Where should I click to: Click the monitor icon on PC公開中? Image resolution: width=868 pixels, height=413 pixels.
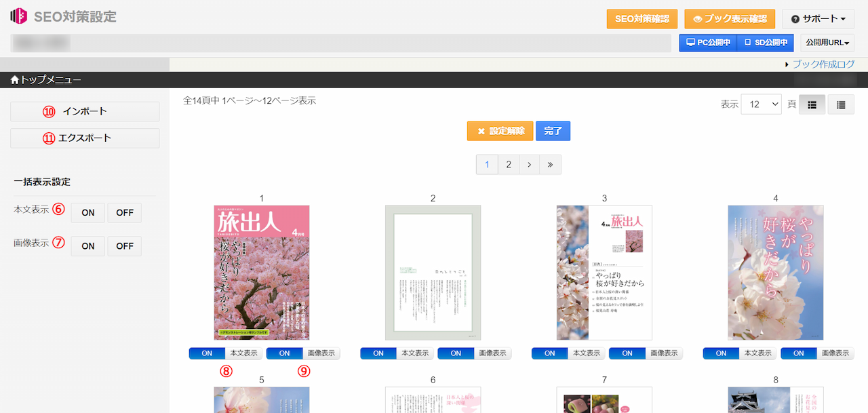pyautogui.click(x=690, y=42)
